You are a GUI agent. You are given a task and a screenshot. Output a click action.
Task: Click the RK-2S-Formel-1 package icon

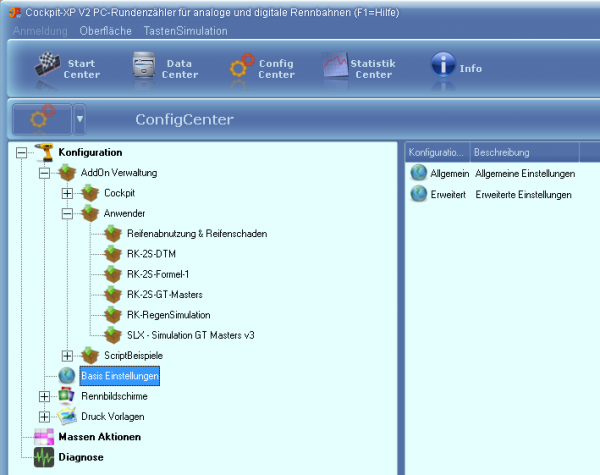click(x=113, y=274)
